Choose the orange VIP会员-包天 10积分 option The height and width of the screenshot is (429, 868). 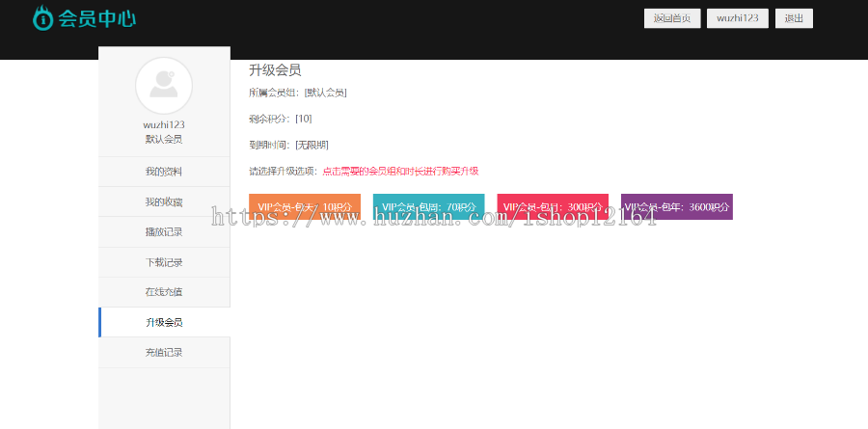[304, 207]
